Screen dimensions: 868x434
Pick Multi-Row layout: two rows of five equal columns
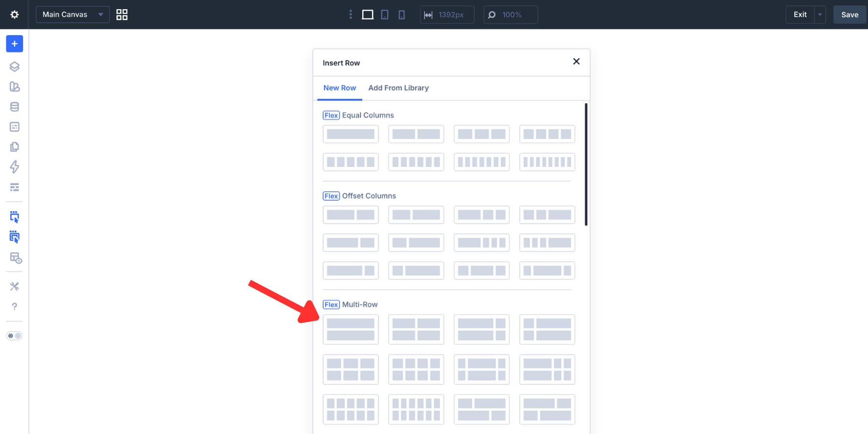click(x=351, y=409)
